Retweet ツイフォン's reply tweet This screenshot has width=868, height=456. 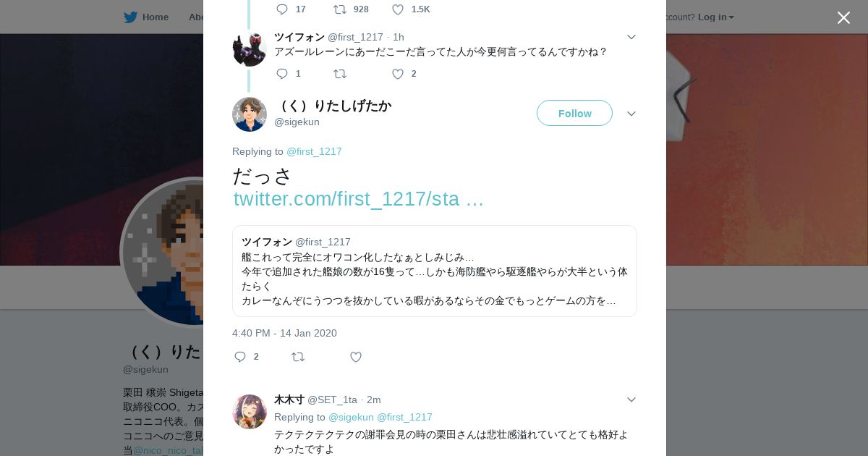(340, 74)
